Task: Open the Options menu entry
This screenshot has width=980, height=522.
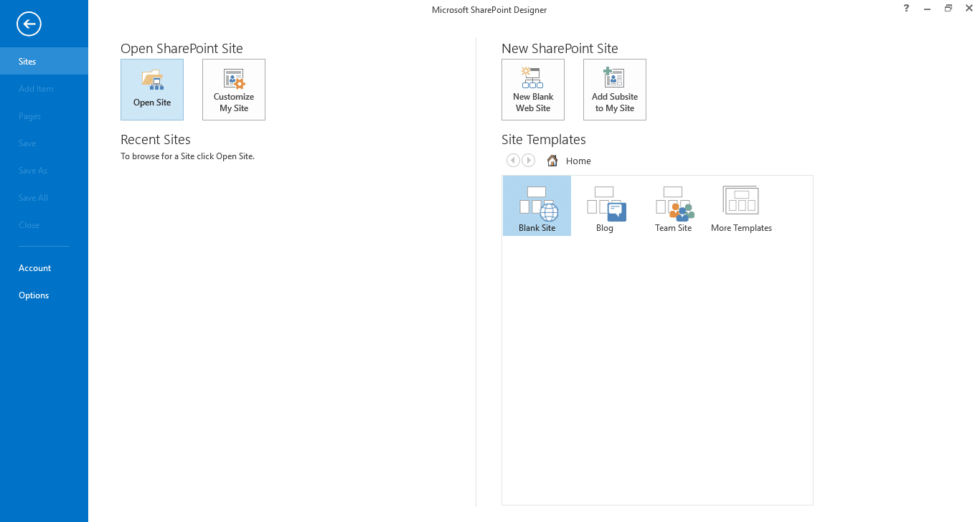Action: click(44, 295)
